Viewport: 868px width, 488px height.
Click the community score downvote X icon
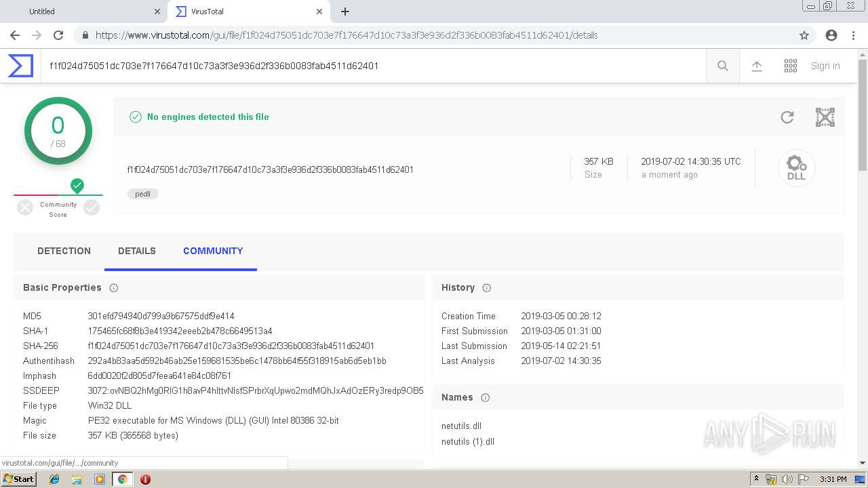25,207
